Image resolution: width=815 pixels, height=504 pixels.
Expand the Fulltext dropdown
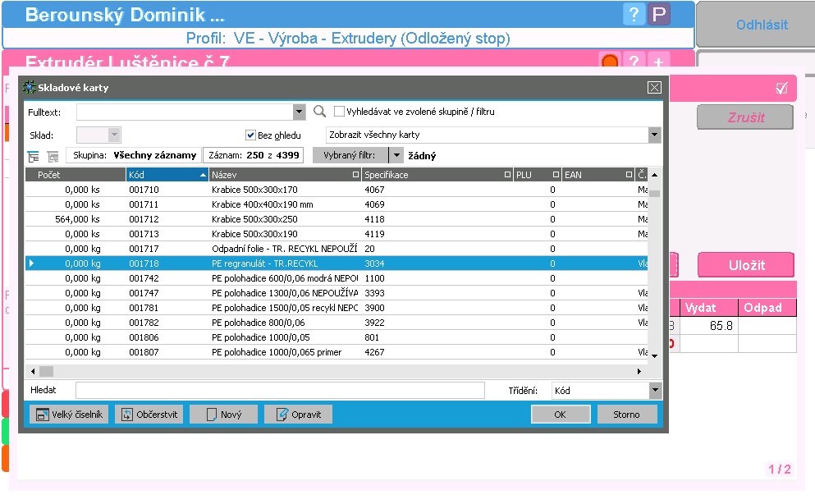coord(299,112)
